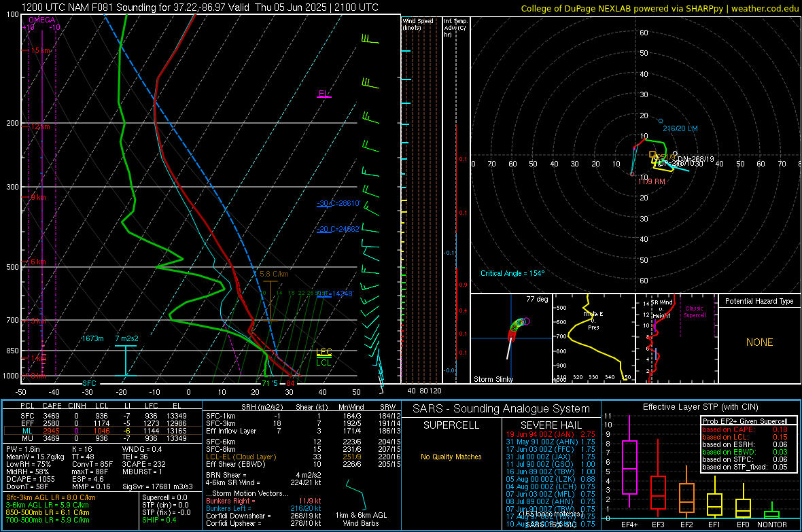Click the 'MU' parcel row label

point(27,438)
